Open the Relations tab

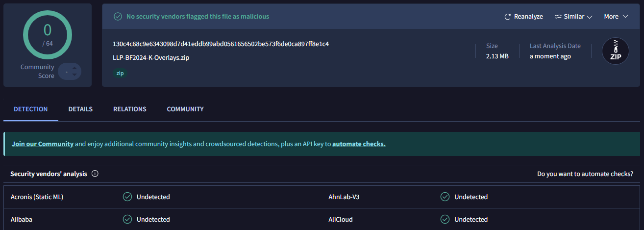(x=130, y=109)
